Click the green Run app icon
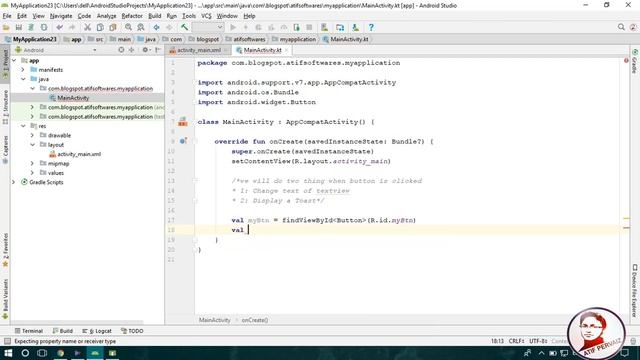The image size is (640, 360). (233, 27)
